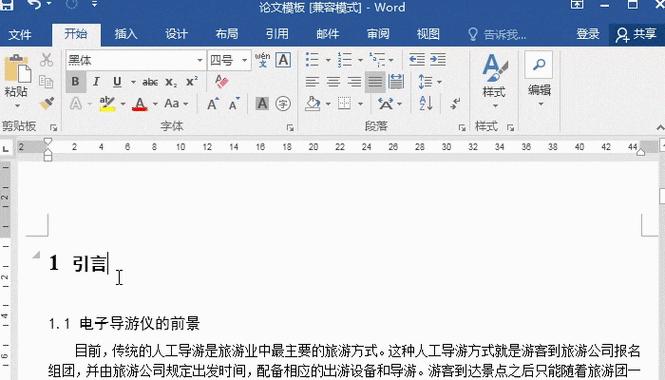This screenshot has height=380, width=665.
Task: Click the strikethrough abc icon
Action: tap(150, 82)
